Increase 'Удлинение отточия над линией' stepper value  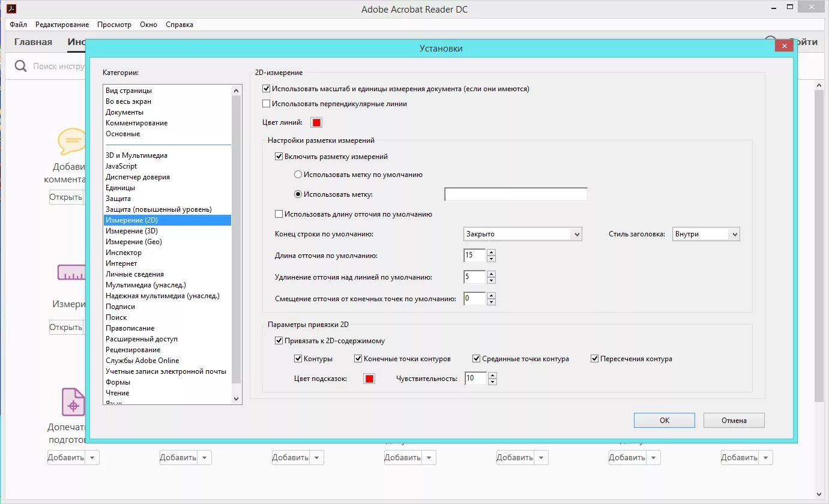(x=492, y=274)
